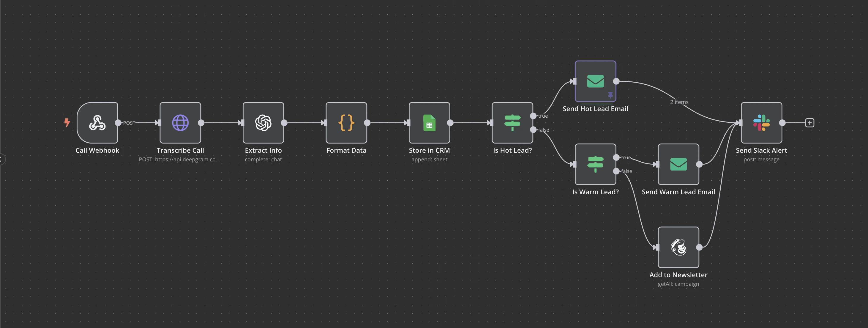Click the input connector of Send Hot Lead Email
The height and width of the screenshot is (328, 868).
tap(574, 81)
